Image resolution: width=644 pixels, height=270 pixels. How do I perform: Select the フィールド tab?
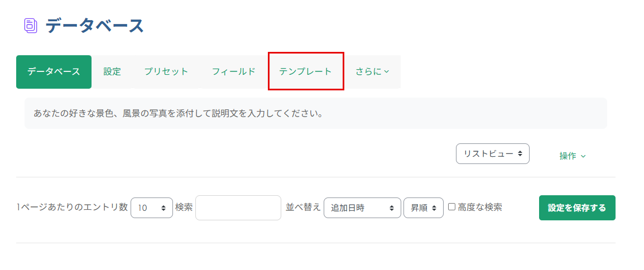coord(233,72)
